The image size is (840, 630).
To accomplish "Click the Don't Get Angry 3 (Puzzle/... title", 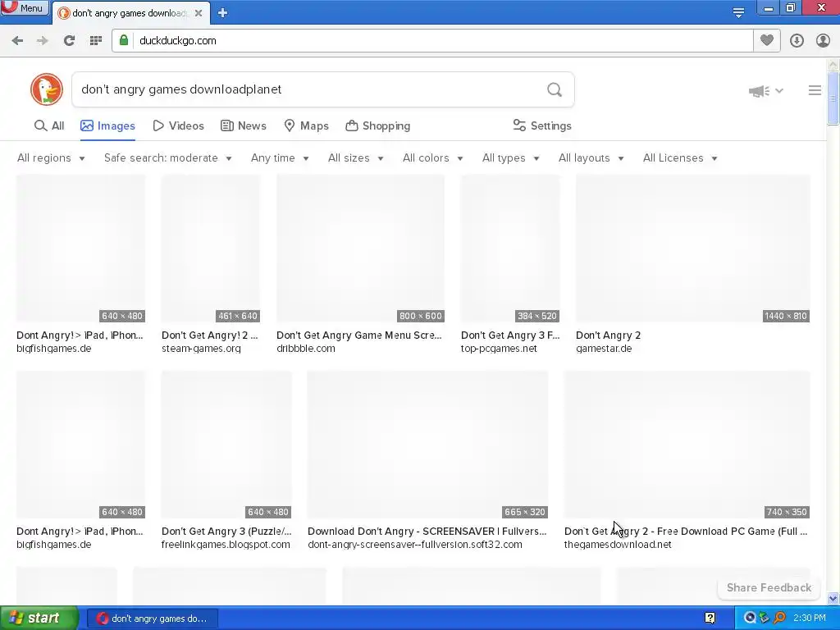I will point(226,532).
